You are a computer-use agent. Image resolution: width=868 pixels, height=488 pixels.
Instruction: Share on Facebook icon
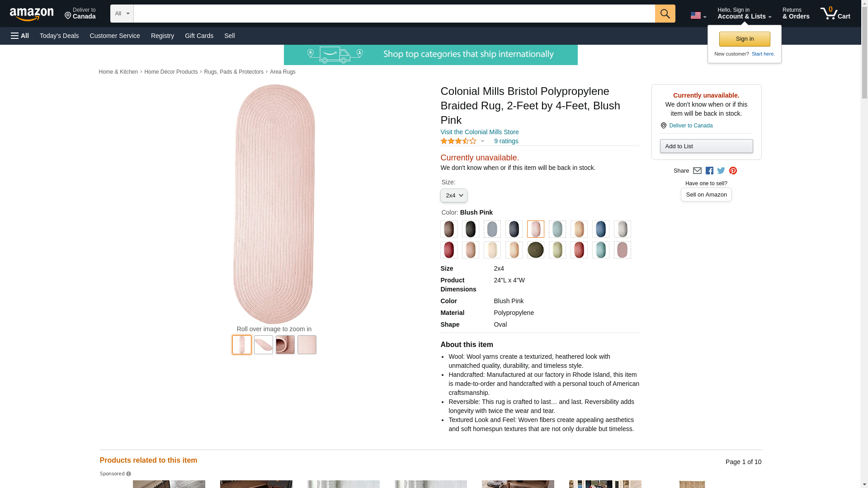pos(709,171)
